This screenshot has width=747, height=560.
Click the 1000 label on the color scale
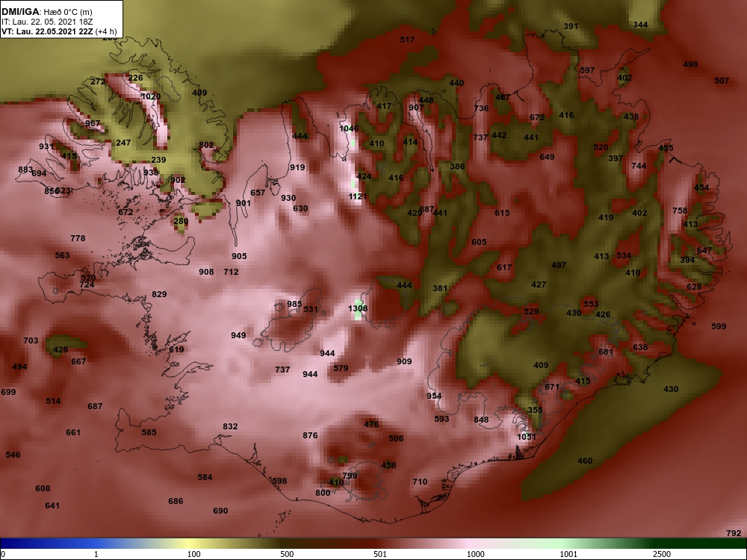(x=476, y=554)
